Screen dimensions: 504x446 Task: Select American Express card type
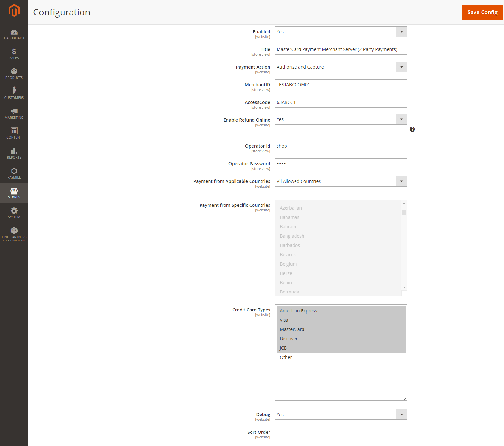(341, 311)
